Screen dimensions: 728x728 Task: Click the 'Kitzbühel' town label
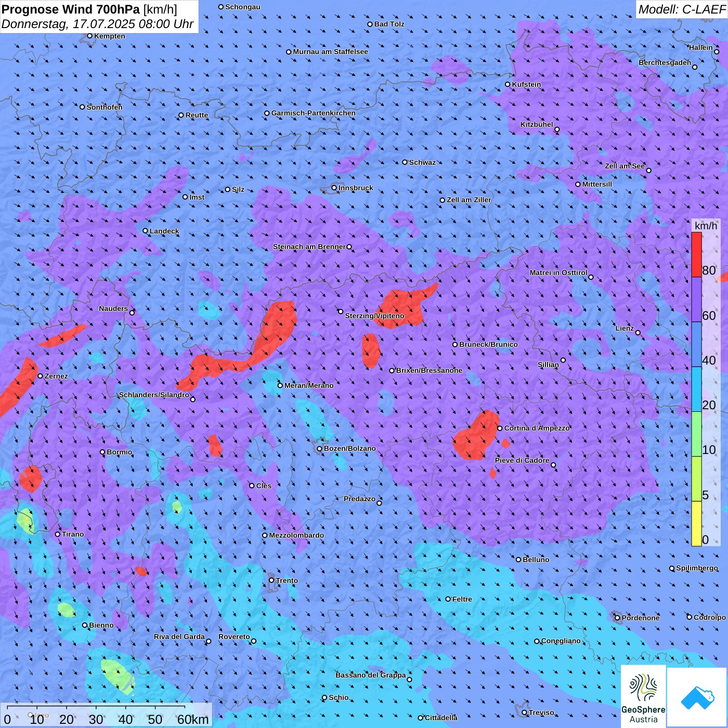click(537, 124)
